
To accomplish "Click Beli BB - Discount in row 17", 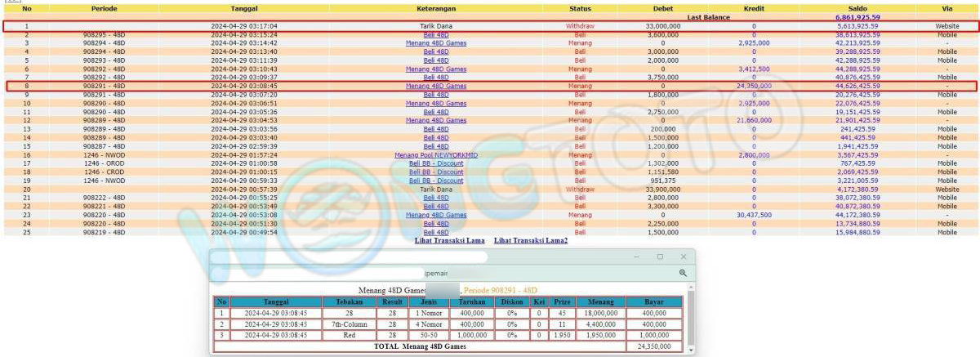I will pos(436,163).
